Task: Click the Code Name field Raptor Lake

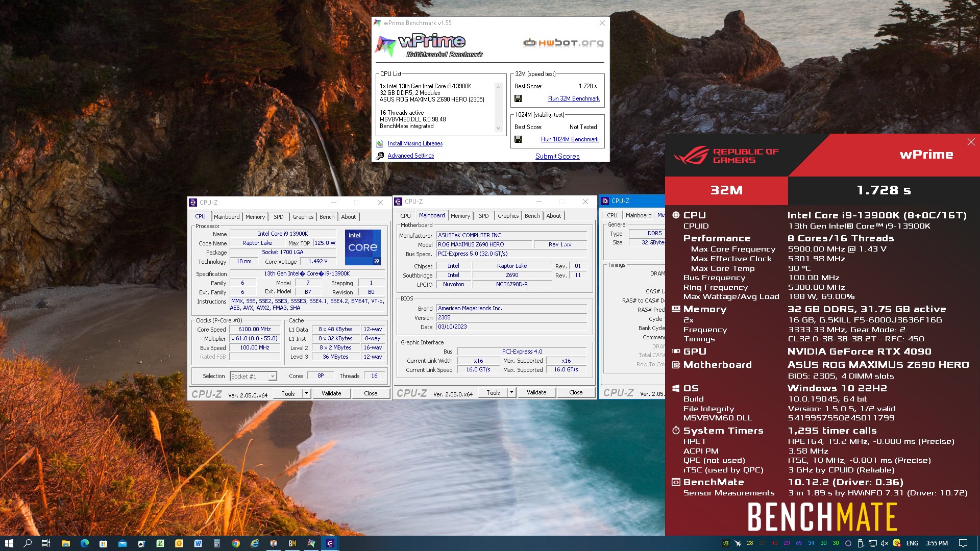Action: (257, 243)
